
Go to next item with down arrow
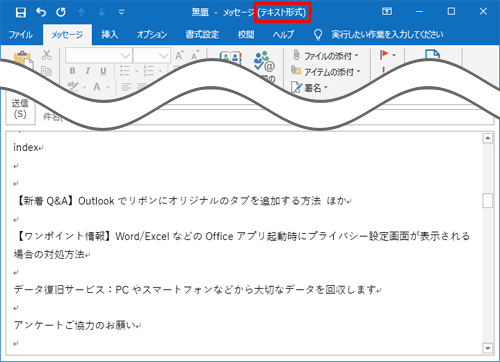pos(102,13)
